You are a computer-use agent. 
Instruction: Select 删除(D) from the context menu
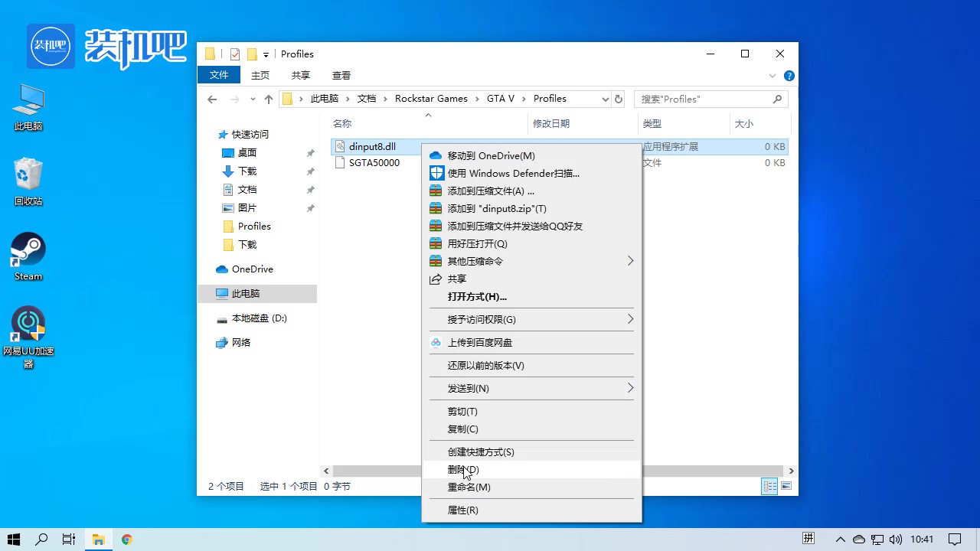[x=463, y=469]
